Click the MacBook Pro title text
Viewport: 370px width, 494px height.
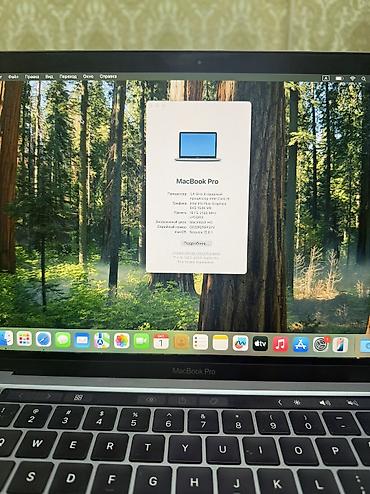point(197,181)
